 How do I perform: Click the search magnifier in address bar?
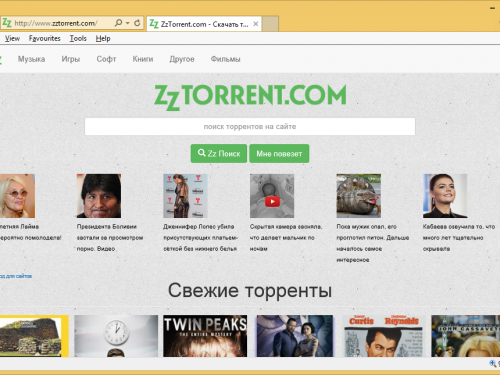click(x=118, y=23)
